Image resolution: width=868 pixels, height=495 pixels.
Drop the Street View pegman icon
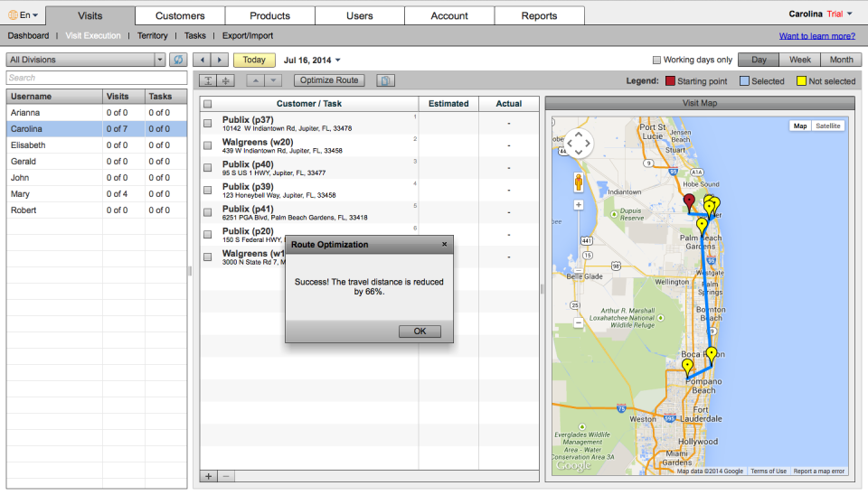coord(579,182)
